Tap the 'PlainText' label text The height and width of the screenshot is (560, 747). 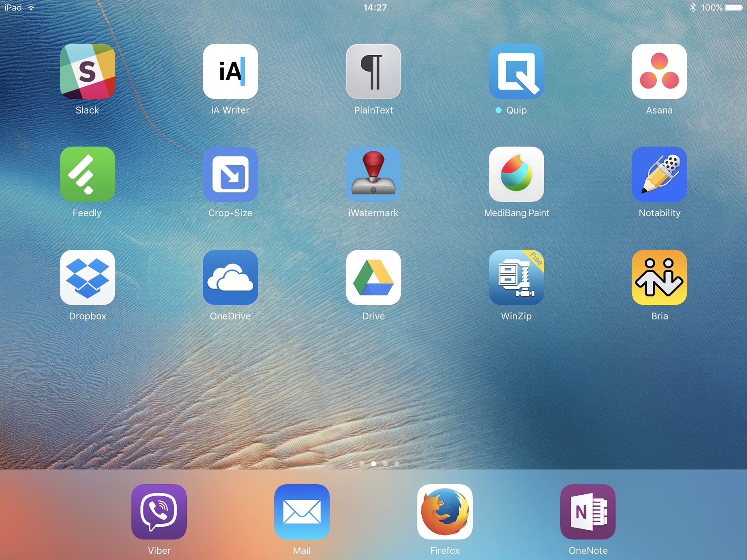[373, 110]
